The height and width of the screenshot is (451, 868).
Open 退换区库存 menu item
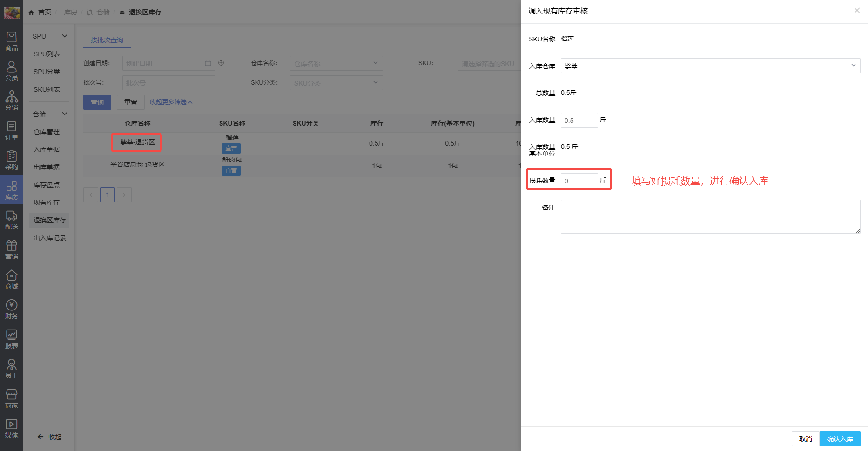(x=49, y=220)
